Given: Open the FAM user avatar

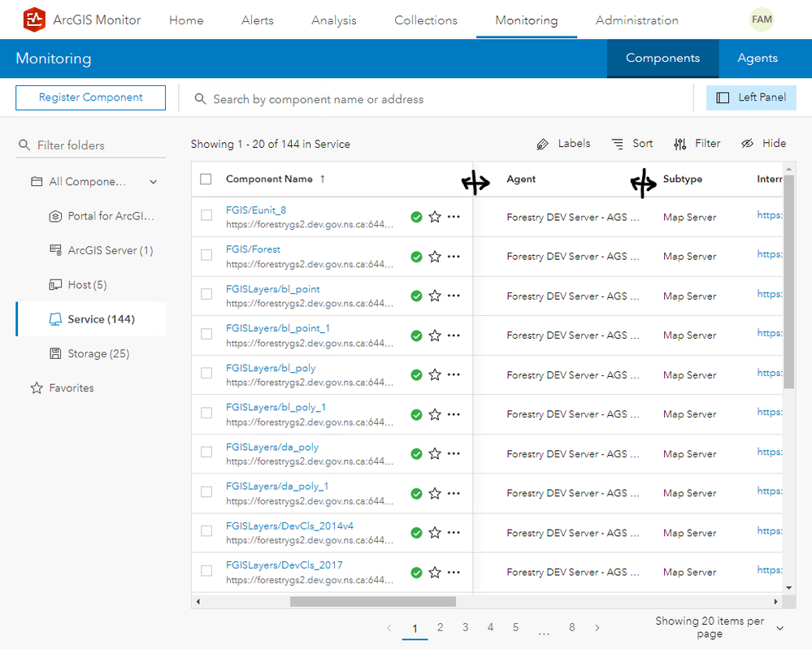Looking at the screenshot, I should pos(762,19).
